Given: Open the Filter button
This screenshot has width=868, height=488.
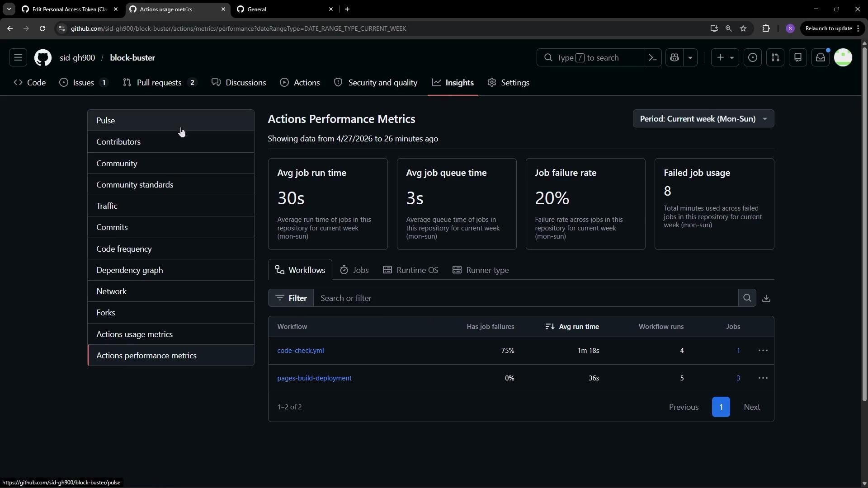Looking at the screenshot, I should [291, 298].
